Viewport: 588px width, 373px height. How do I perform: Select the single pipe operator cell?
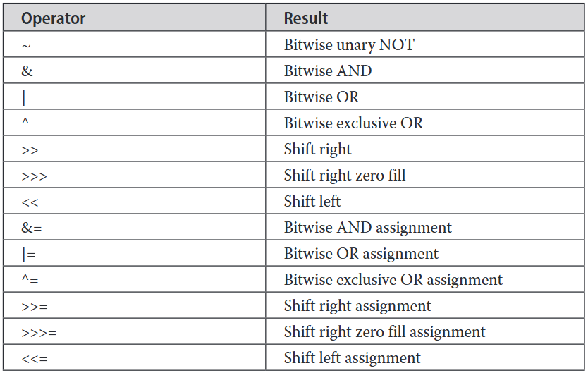(x=24, y=97)
